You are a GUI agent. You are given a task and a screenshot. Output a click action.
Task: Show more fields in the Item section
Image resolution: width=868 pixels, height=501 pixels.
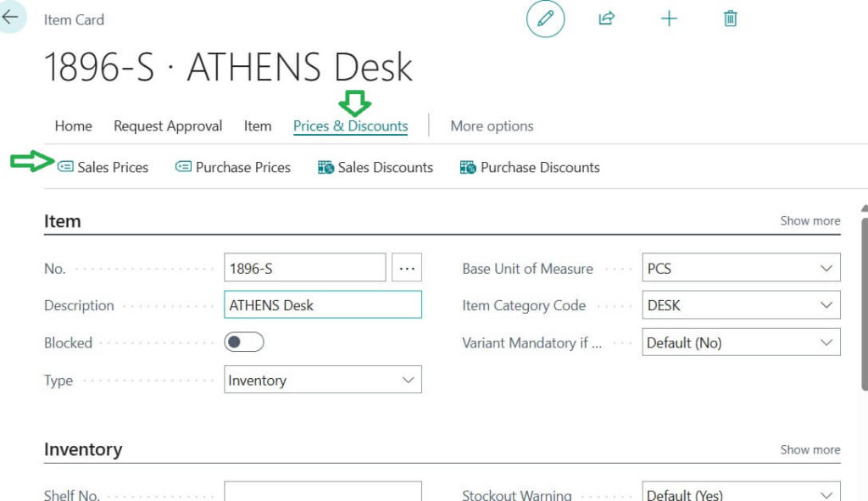tap(810, 220)
